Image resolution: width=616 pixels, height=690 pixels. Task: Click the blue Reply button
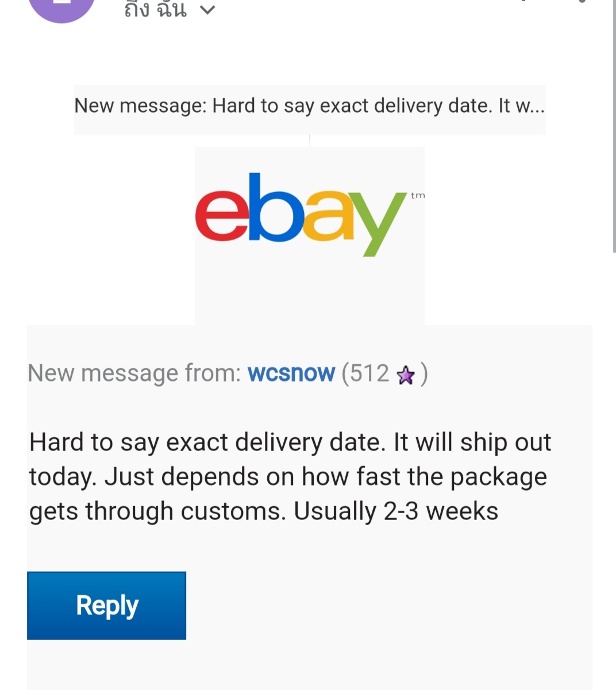[x=106, y=606]
